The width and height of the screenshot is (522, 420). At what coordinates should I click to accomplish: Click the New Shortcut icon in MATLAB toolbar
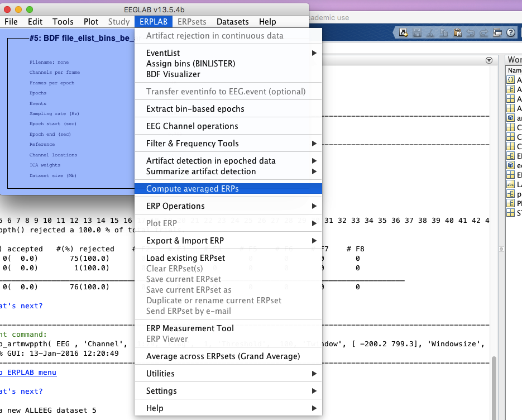[x=403, y=32]
